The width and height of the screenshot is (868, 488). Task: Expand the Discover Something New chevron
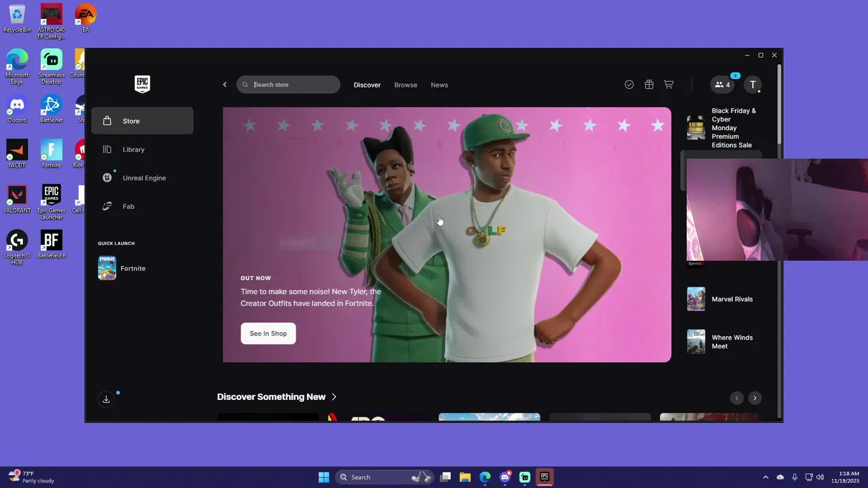point(334,397)
